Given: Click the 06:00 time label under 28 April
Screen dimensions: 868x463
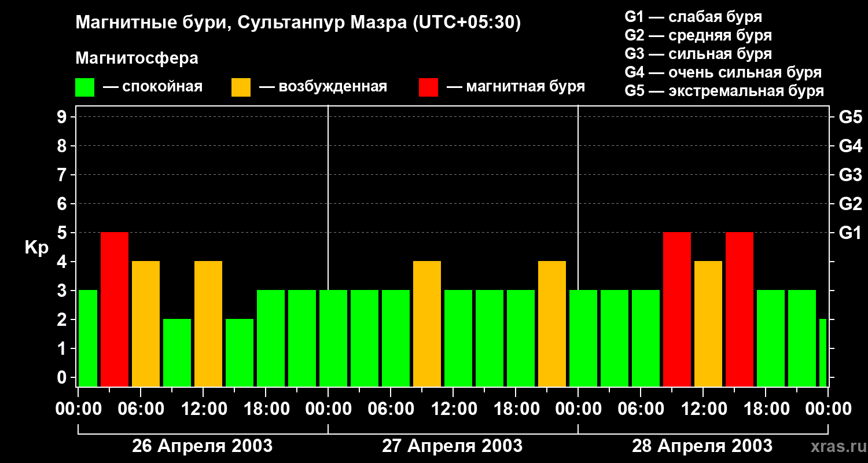Looking at the screenshot, I should tap(641, 409).
